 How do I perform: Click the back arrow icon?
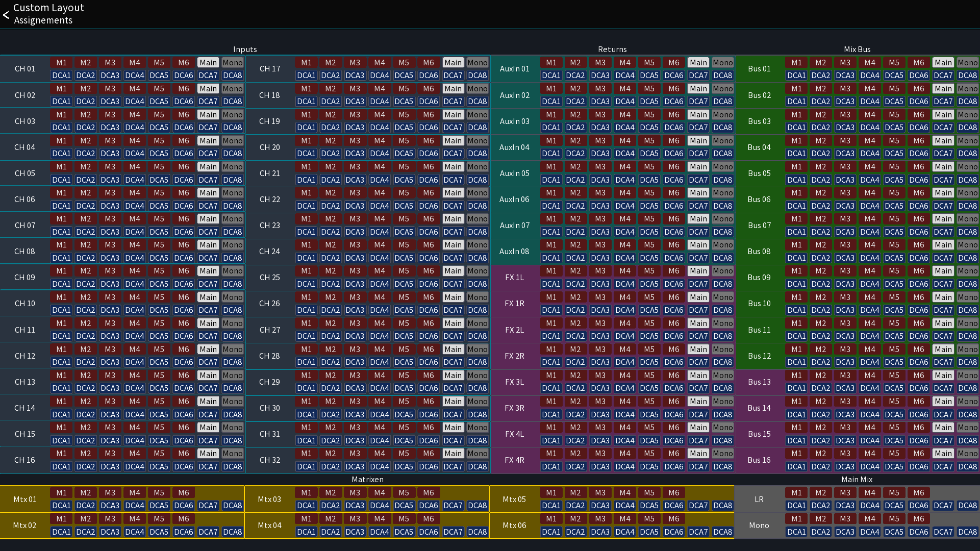pos(6,15)
